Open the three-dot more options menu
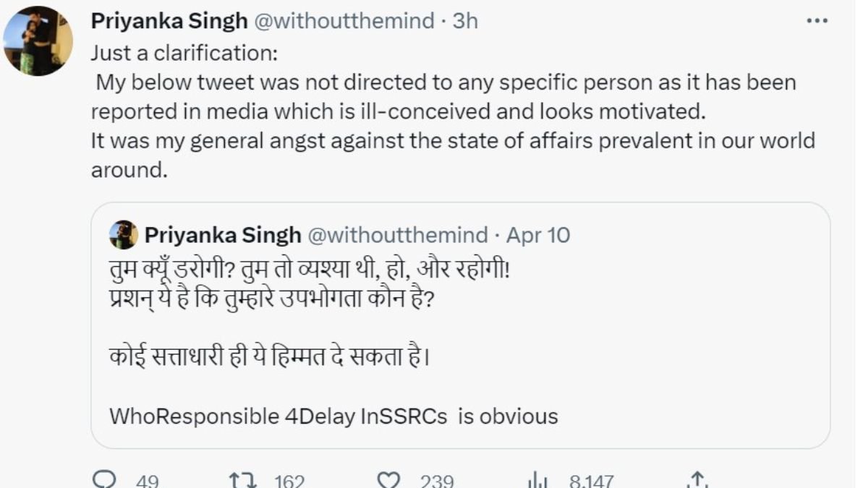The image size is (868, 488). [817, 21]
